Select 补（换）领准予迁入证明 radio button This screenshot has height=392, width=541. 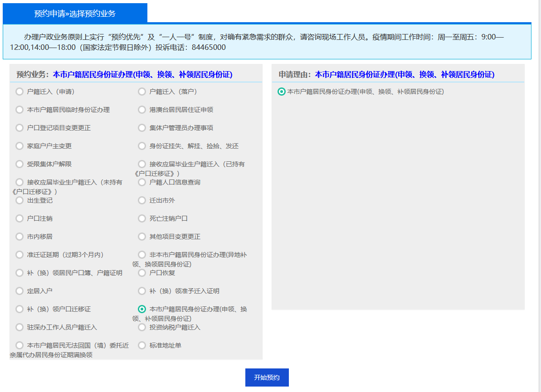142,291
